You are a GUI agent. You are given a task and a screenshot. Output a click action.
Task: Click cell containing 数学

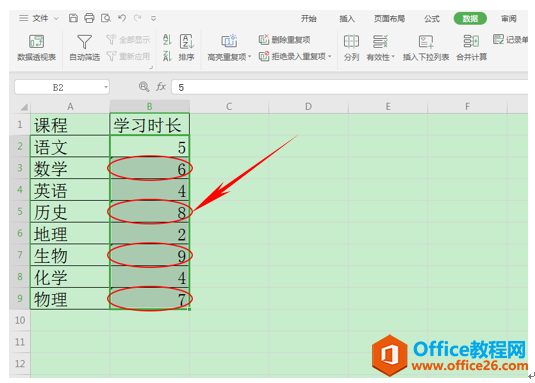click(70, 168)
